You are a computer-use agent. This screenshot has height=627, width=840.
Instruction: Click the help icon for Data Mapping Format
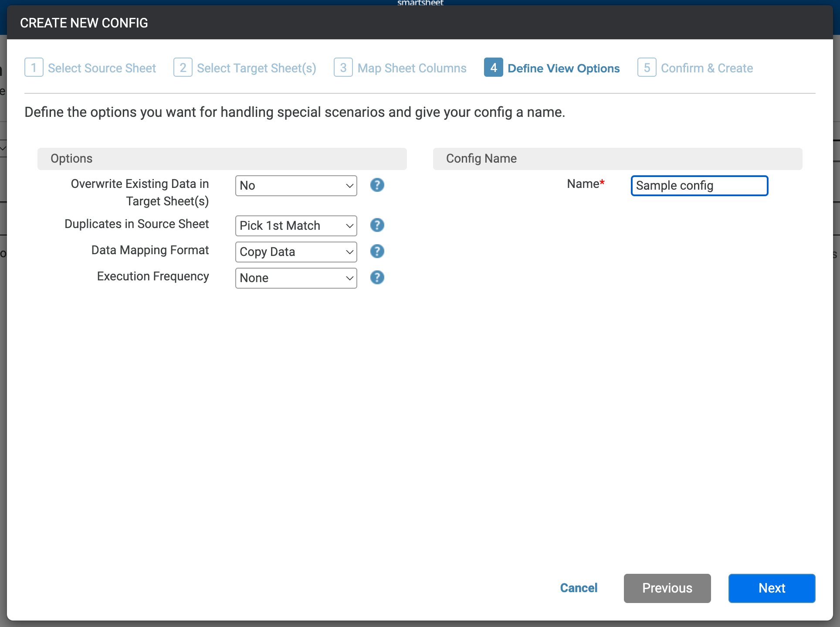point(377,252)
